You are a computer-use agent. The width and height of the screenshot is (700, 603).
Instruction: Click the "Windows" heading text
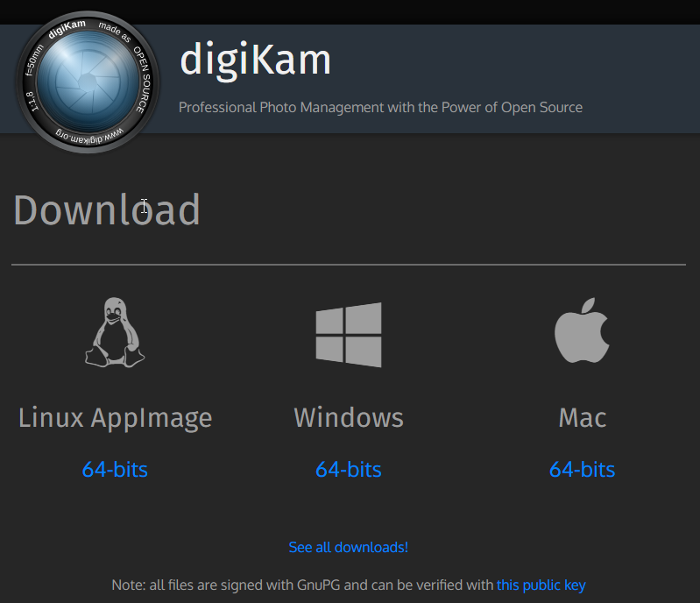tap(349, 418)
